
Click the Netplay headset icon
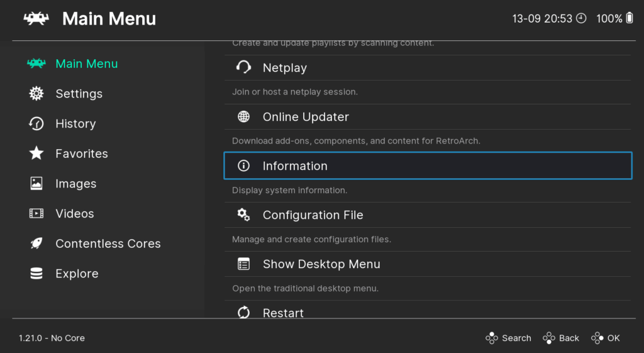tap(243, 68)
